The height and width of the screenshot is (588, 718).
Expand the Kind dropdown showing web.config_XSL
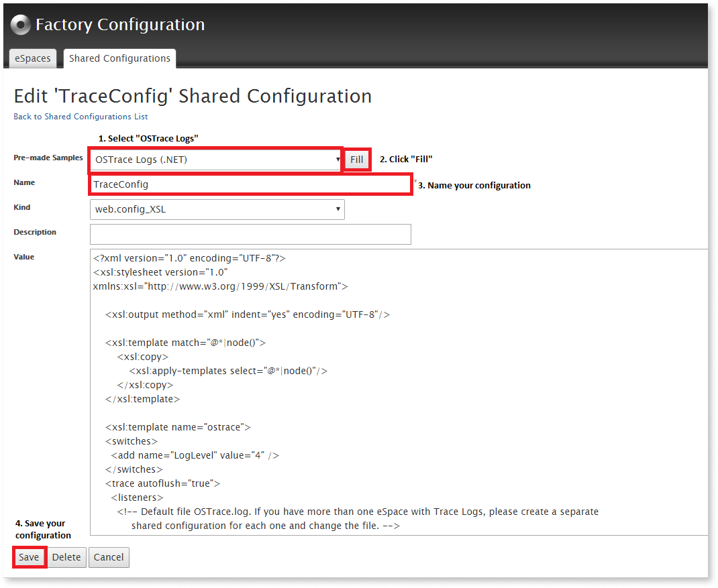pos(217,210)
